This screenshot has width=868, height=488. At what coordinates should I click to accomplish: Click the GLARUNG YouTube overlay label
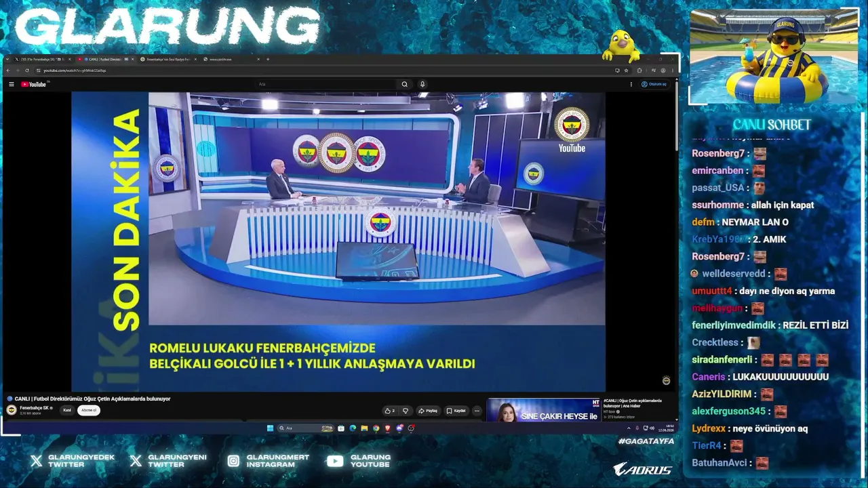click(370, 461)
